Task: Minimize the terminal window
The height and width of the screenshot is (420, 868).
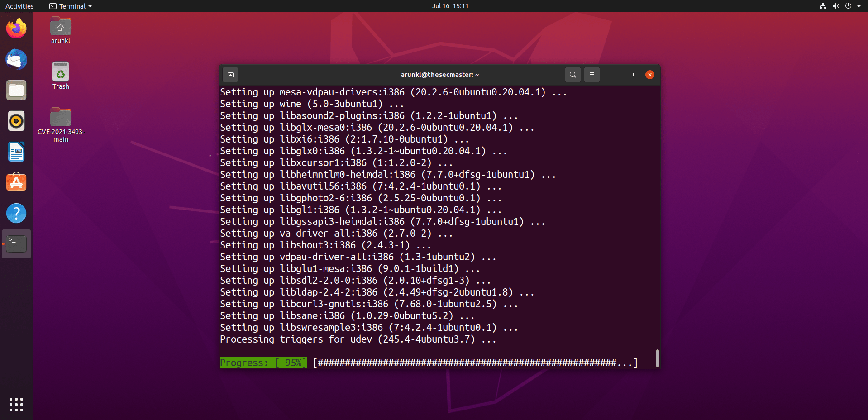Action: coord(614,75)
